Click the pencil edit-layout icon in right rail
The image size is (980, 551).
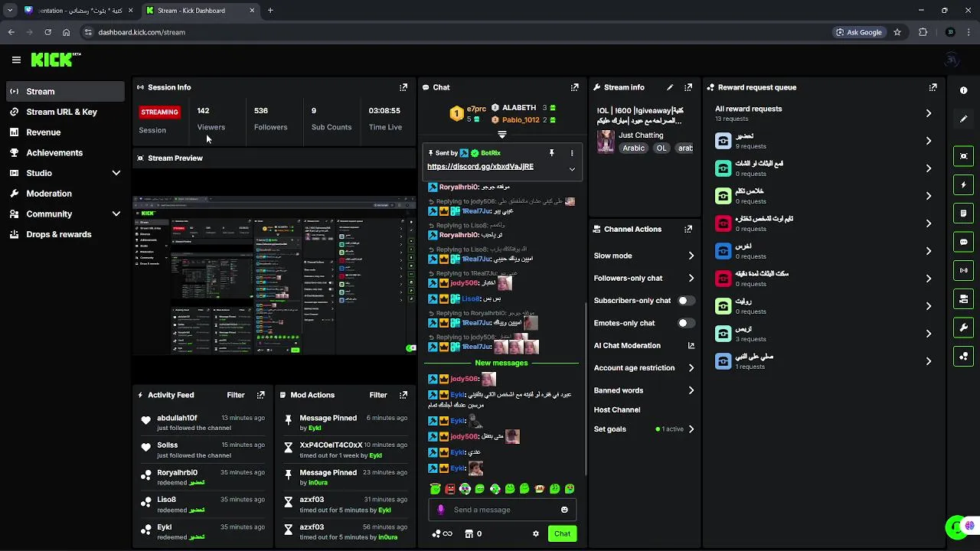click(963, 119)
